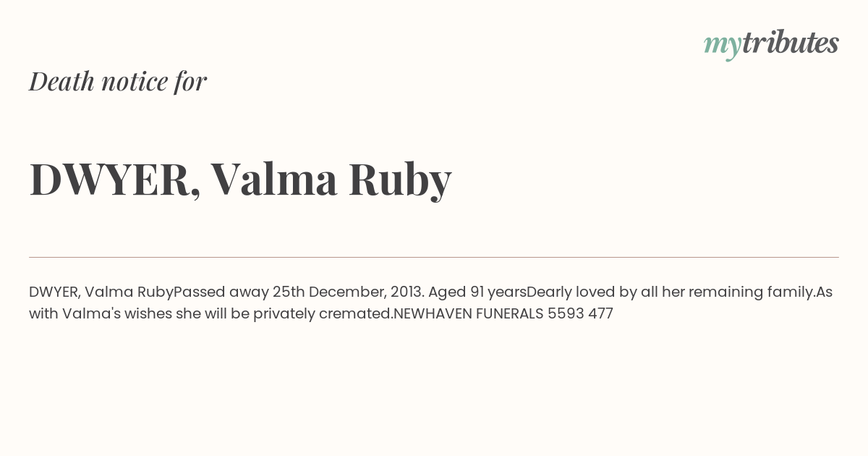Click "NEWHAVEN FUNERALS" in the notice text
The image size is (868, 456).
pyautogui.click(x=468, y=314)
